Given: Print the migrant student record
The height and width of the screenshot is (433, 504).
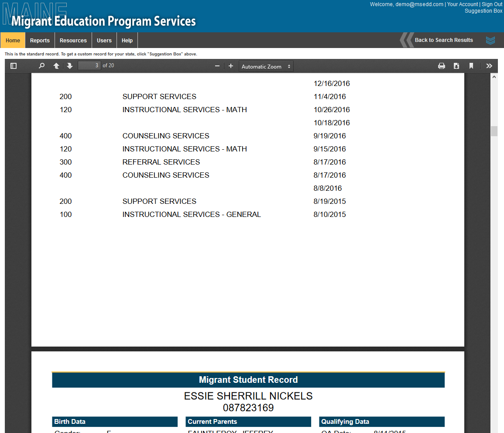Looking at the screenshot, I should [x=442, y=65].
